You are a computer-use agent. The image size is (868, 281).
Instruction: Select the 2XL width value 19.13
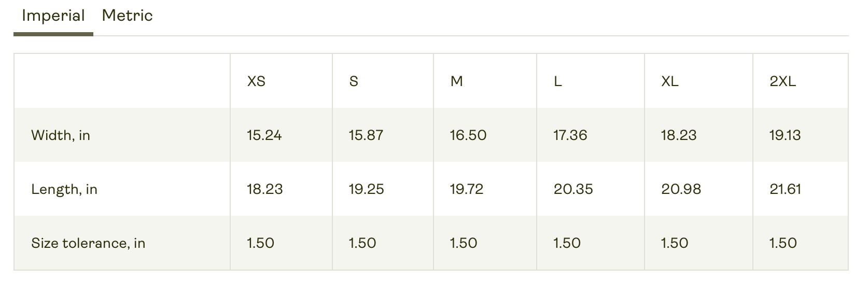click(x=785, y=135)
